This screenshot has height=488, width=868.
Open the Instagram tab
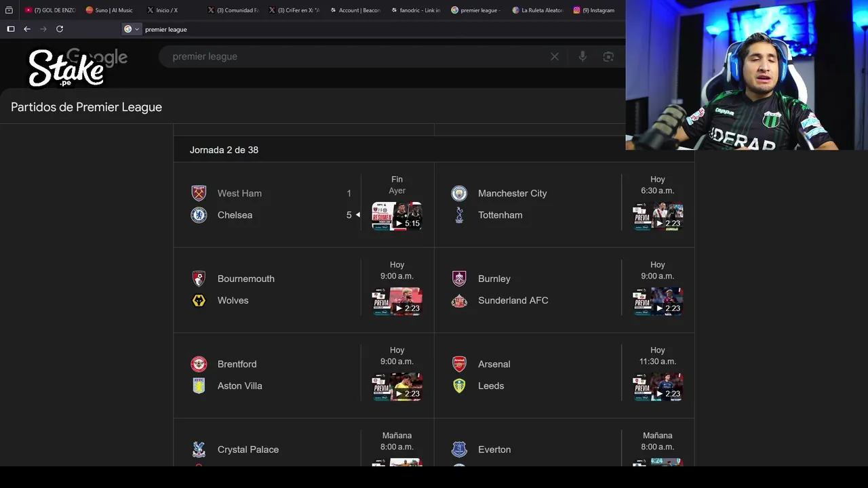pos(594,10)
